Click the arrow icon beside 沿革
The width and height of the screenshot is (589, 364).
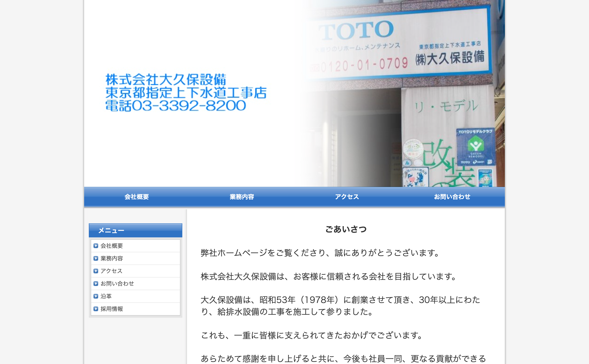pyautogui.click(x=96, y=296)
